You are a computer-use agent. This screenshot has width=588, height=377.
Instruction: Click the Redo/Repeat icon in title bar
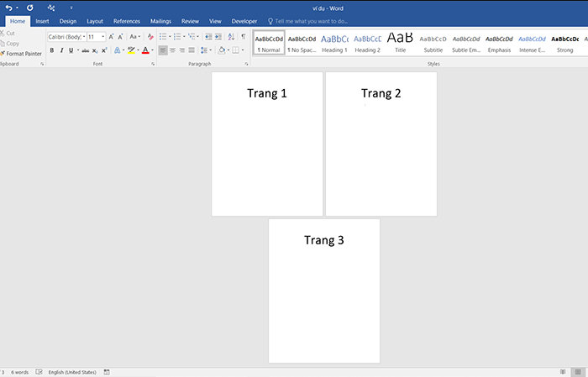pyautogui.click(x=30, y=8)
